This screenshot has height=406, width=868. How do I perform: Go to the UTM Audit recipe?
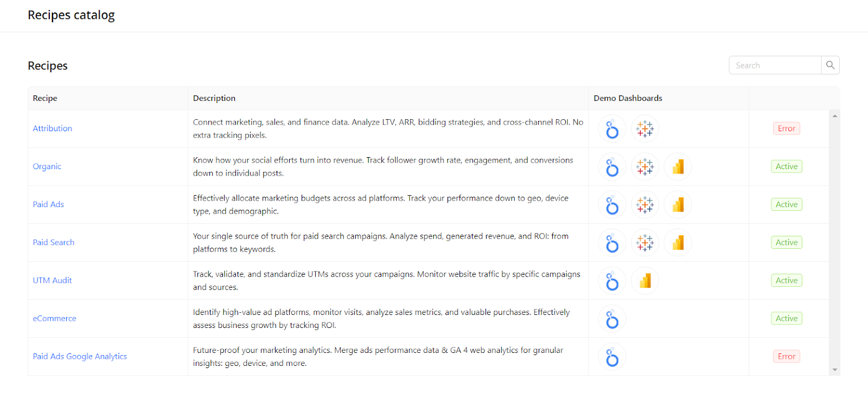click(x=52, y=280)
